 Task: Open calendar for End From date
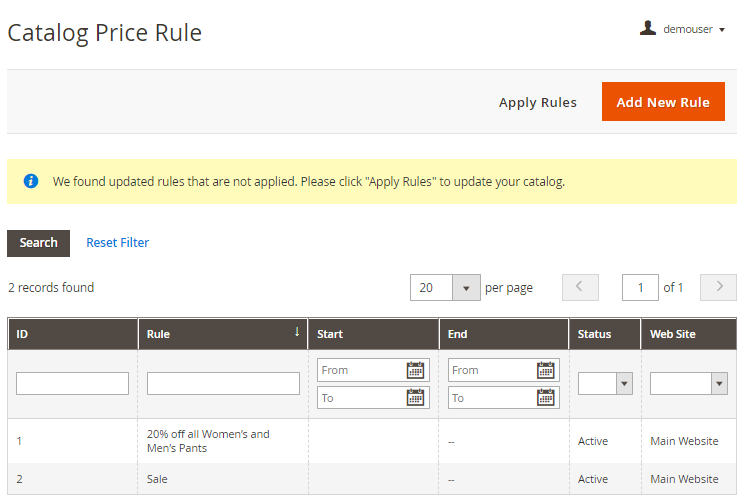[546, 370]
